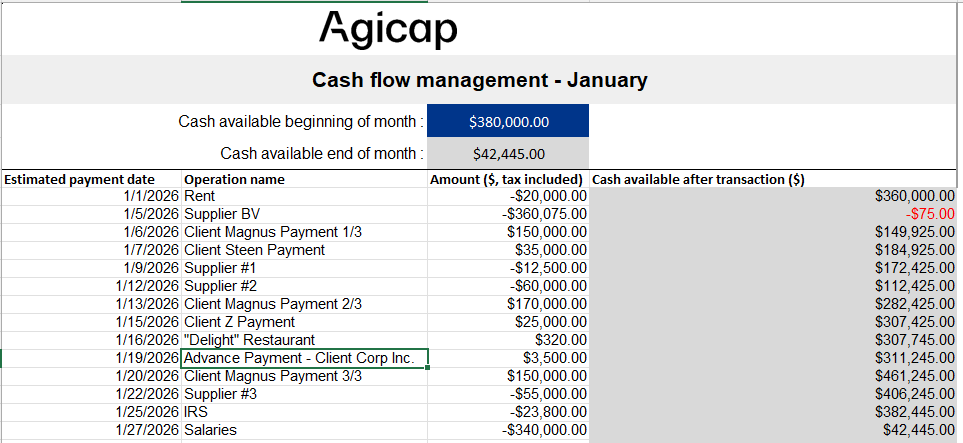Select the $112,425.00 balance cell
The height and width of the screenshot is (443, 963).
(773, 286)
